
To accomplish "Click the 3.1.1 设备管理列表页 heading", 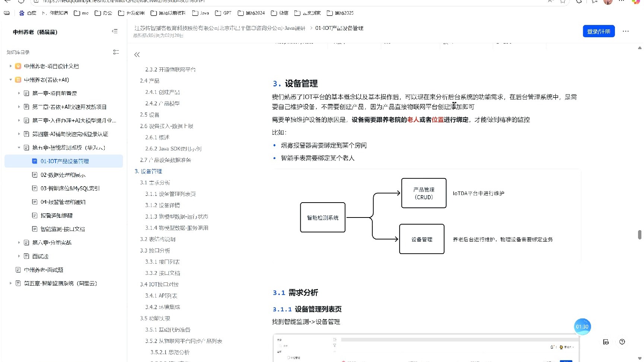I will pyautogui.click(x=307, y=309).
